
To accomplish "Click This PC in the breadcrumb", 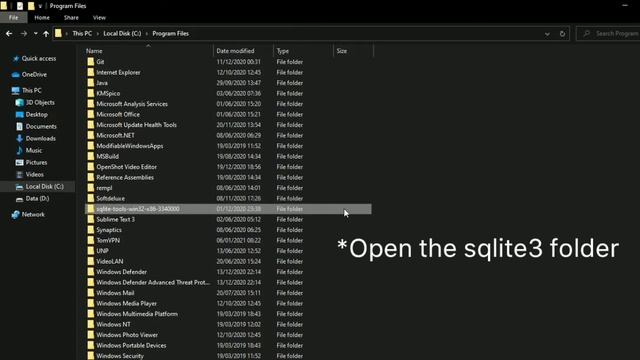I will tap(82, 33).
